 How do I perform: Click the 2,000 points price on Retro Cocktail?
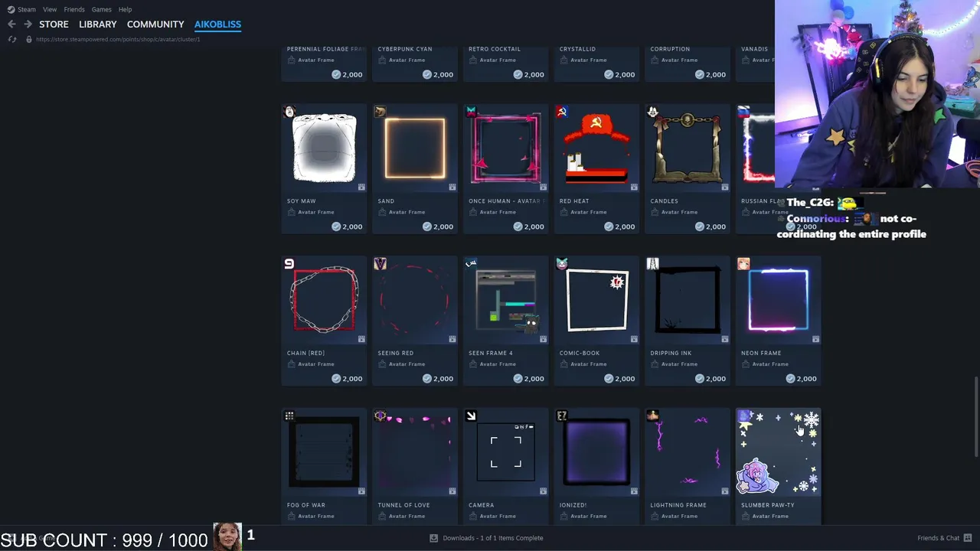point(529,75)
